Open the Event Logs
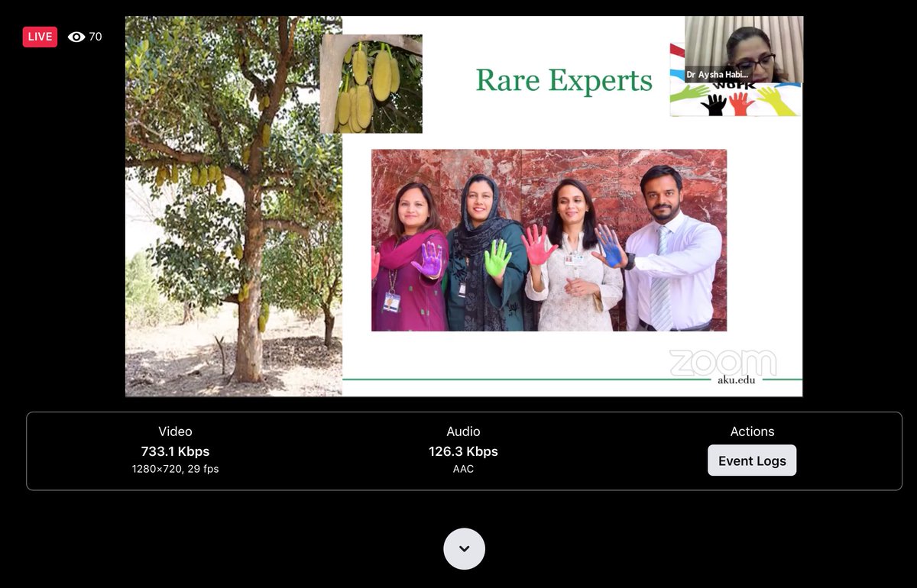This screenshot has height=588, width=917. tap(752, 460)
